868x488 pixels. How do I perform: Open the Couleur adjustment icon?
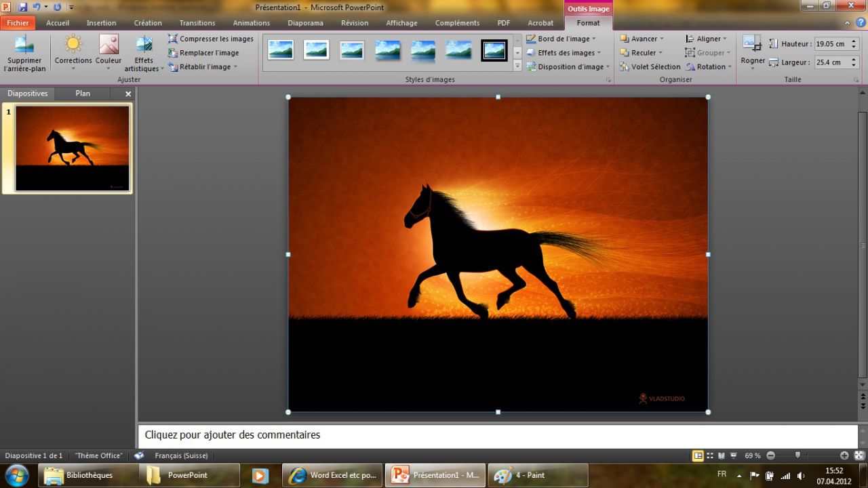pyautogui.click(x=108, y=45)
